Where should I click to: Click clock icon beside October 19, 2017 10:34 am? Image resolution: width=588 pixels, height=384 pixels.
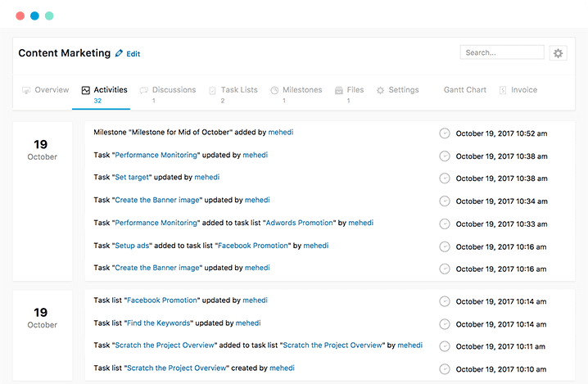pyautogui.click(x=445, y=201)
